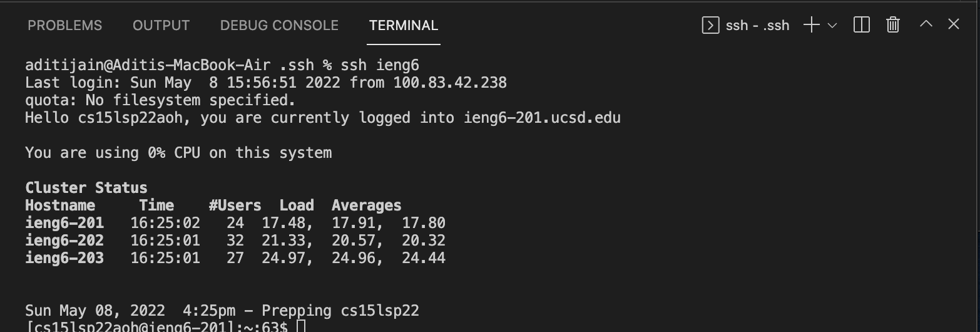Click the '#Users' column header
This screenshot has width=980, height=332.
click(x=235, y=205)
